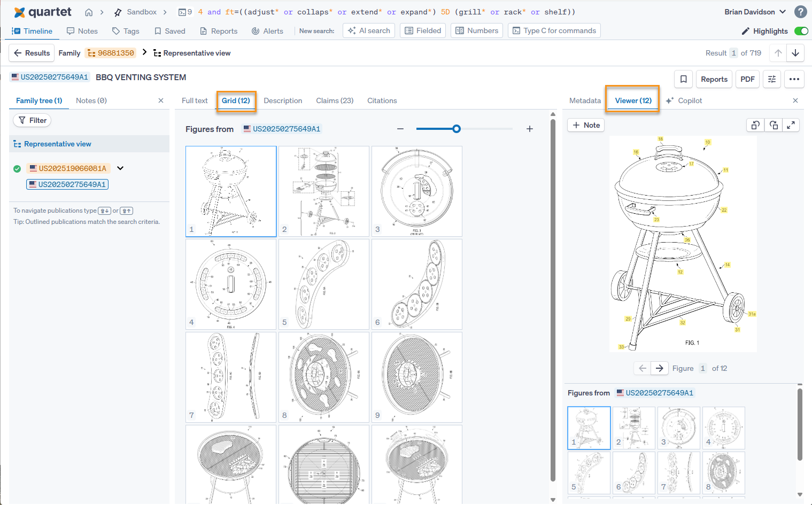The image size is (812, 505).
Task: Click the figure number field in viewer
Action: click(x=703, y=368)
